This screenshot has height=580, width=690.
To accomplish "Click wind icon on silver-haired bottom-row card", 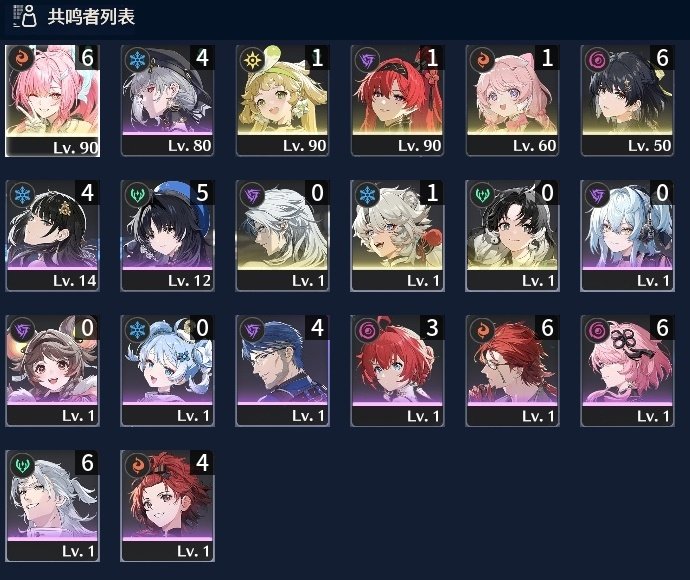I will tap(22, 464).
